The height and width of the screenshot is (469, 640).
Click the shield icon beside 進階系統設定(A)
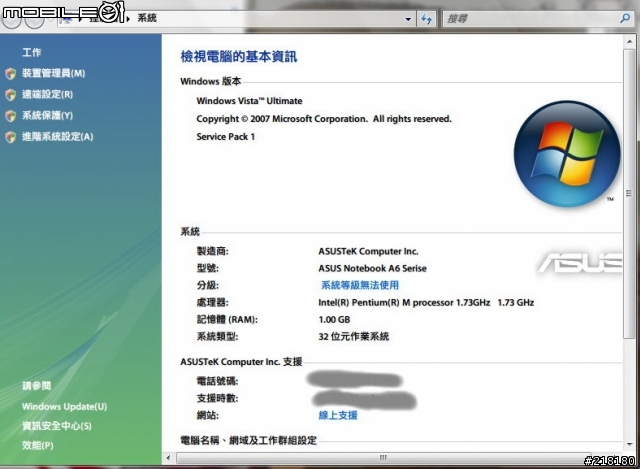[x=11, y=137]
